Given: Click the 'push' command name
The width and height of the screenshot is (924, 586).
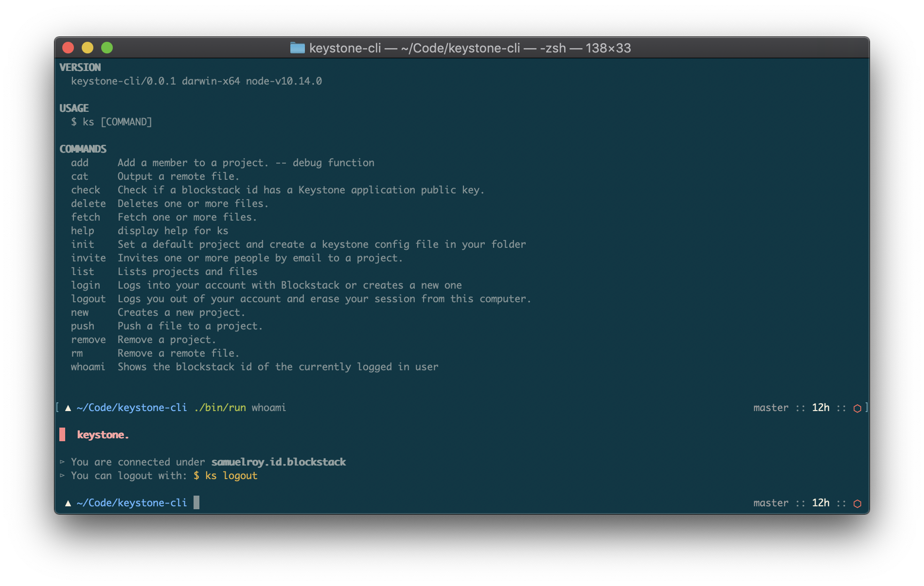Looking at the screenshot, I should pyautogui.click(x=83, y=326).
